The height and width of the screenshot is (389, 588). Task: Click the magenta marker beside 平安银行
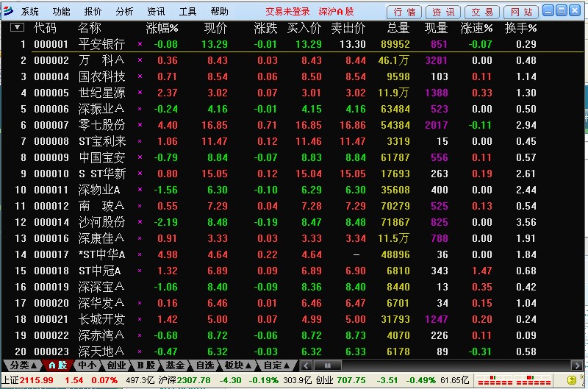click(x=140, y=44)
